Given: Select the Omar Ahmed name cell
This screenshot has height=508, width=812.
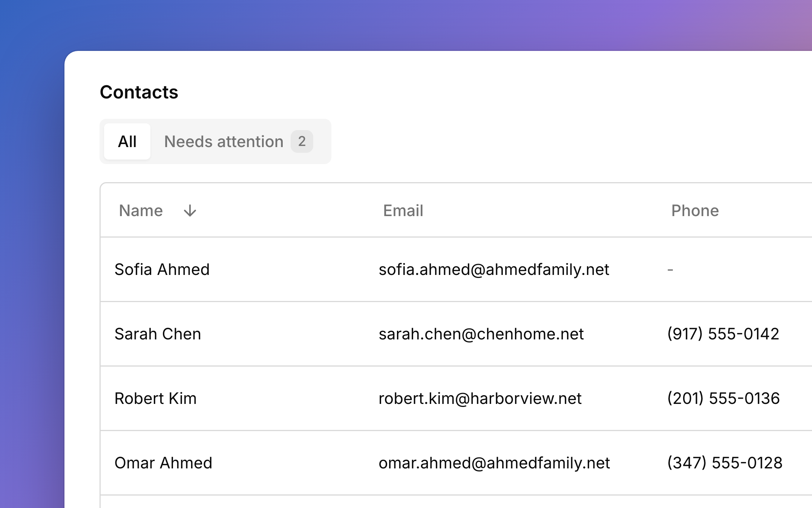Looking at the screenshot, I should (163, 463).
